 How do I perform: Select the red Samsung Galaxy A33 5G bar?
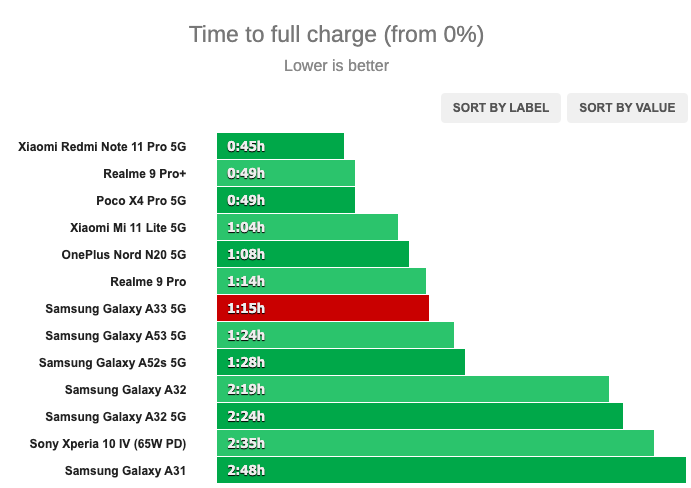pos(323,308)
